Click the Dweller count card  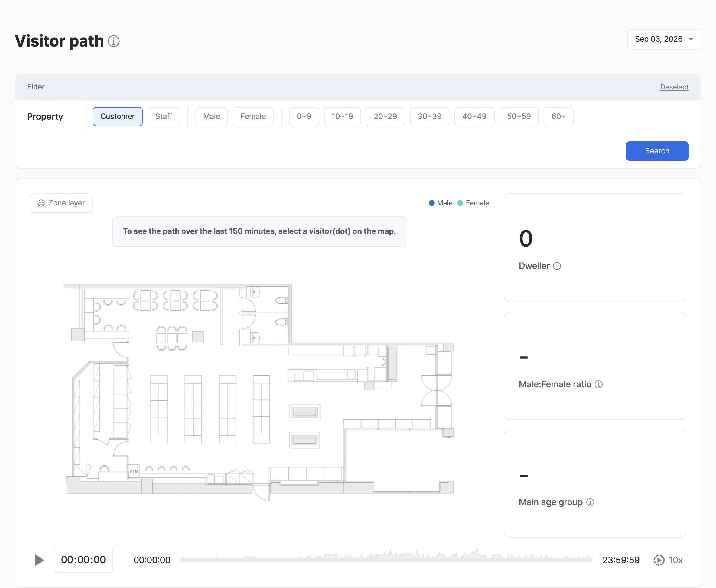click(595, 247)
